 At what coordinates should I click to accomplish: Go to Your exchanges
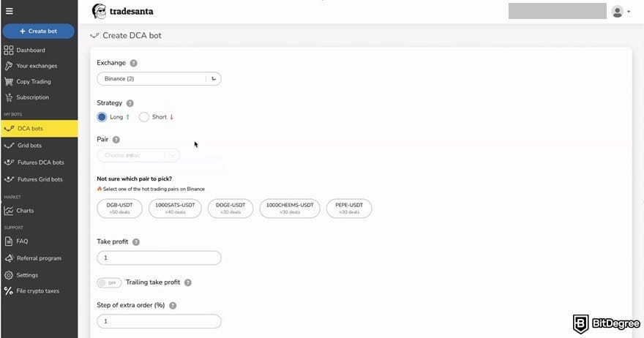(39, 66)
